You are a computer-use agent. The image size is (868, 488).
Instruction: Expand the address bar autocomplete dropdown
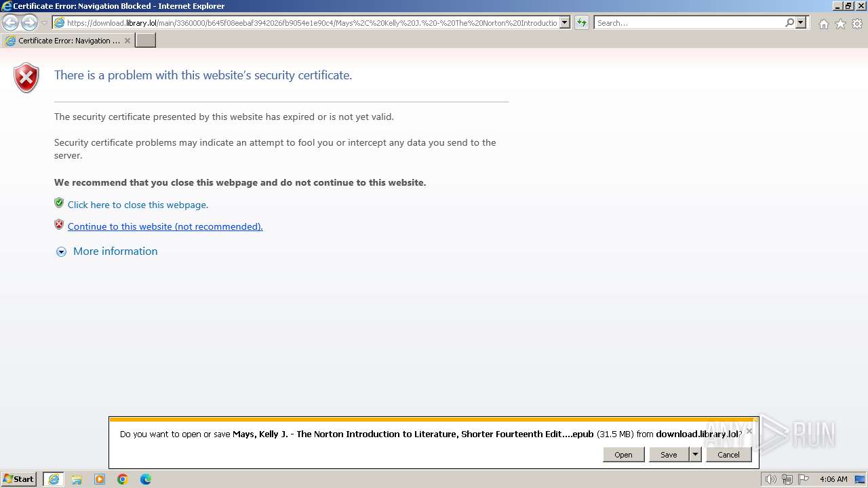[565, 22]
